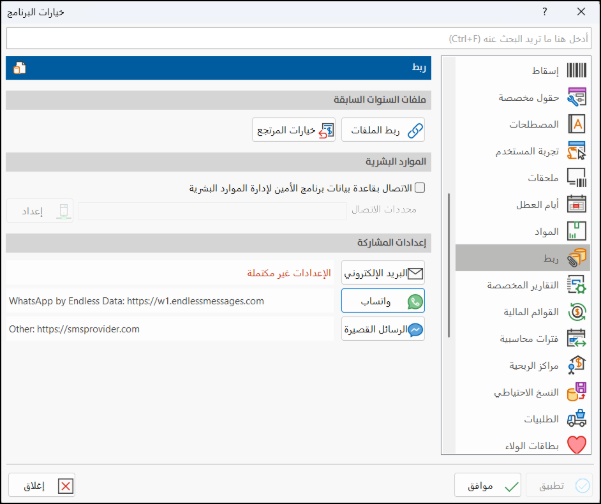Click the Other: https://smsprovider.com text
The width and height of the screenshot is (601, 504).
74,329
